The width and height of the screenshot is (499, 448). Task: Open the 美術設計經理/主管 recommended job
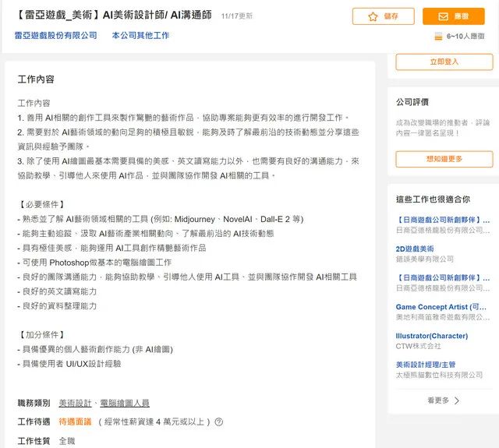pyautogui.click(x=426, y=365)
